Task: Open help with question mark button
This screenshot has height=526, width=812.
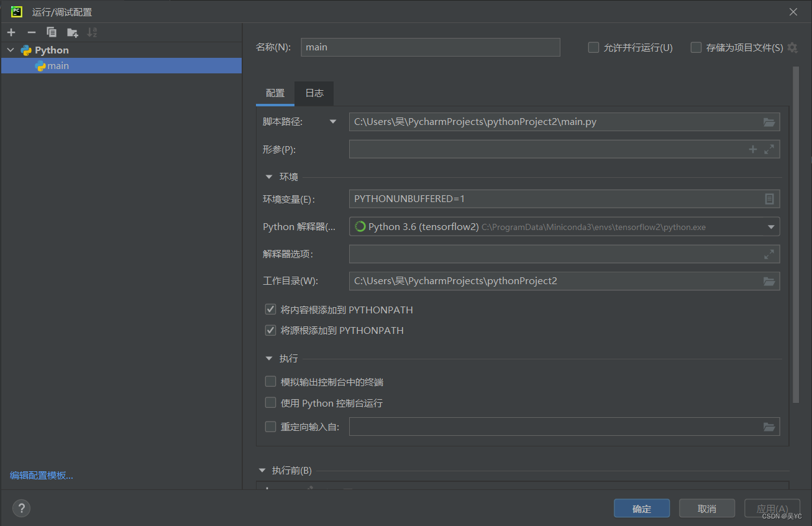Action: click(21, 508)
